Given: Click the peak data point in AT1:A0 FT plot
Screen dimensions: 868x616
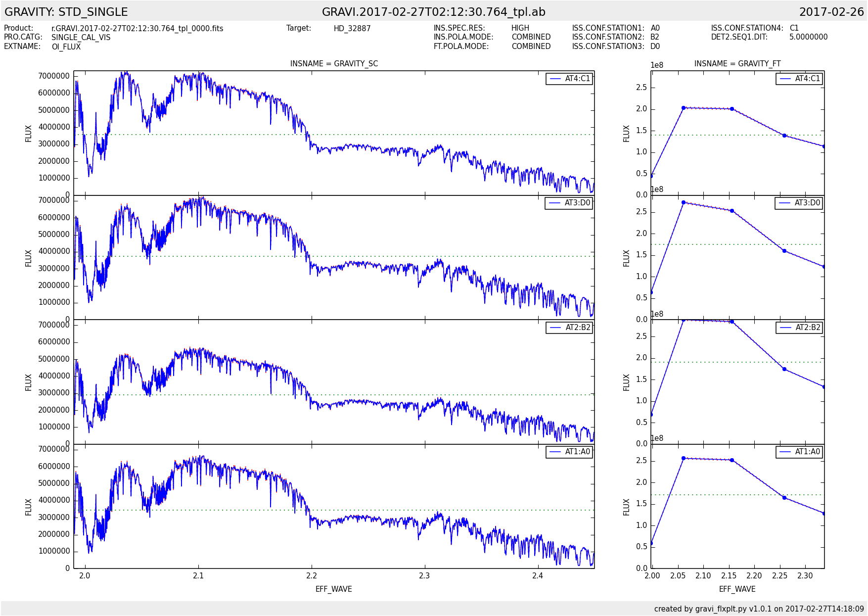Looking at the screenshot, I should tap(684, 458).
